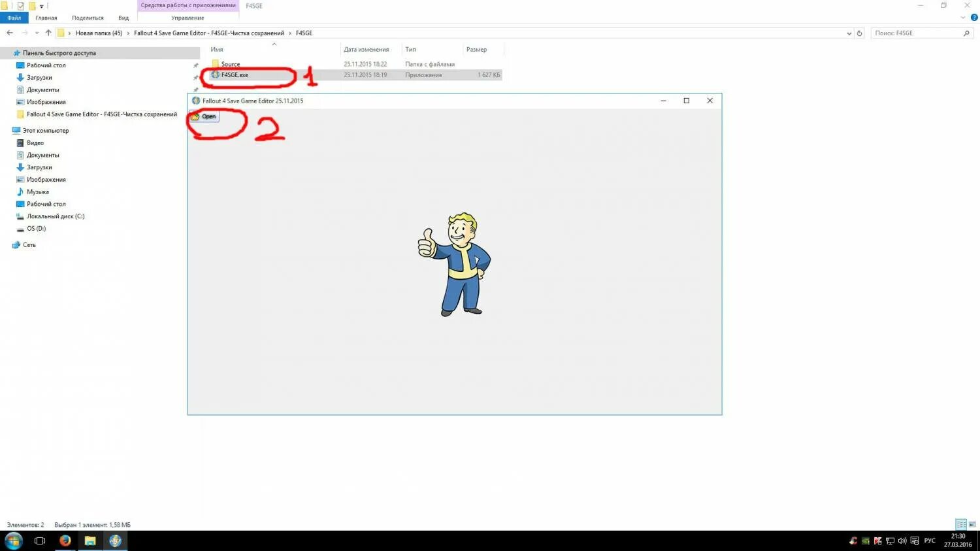Screen dimensions: 980x551
Task: Open Quick Access Toolbar customize dropdown
Action: point(41,6)
